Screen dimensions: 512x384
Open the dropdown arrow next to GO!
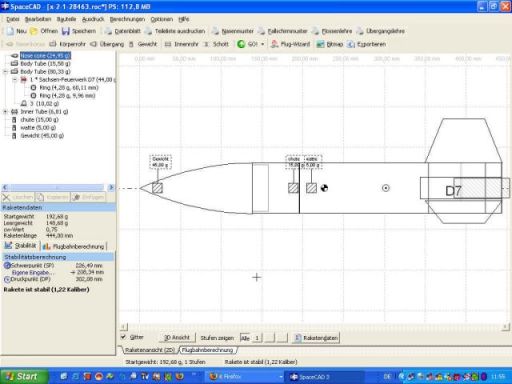point(262,44)
